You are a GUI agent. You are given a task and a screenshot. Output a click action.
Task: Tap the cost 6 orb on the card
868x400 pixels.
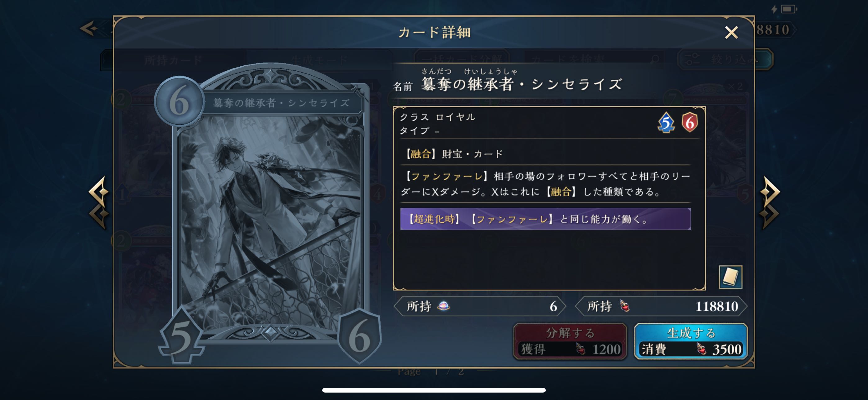(x=179, y=101)
